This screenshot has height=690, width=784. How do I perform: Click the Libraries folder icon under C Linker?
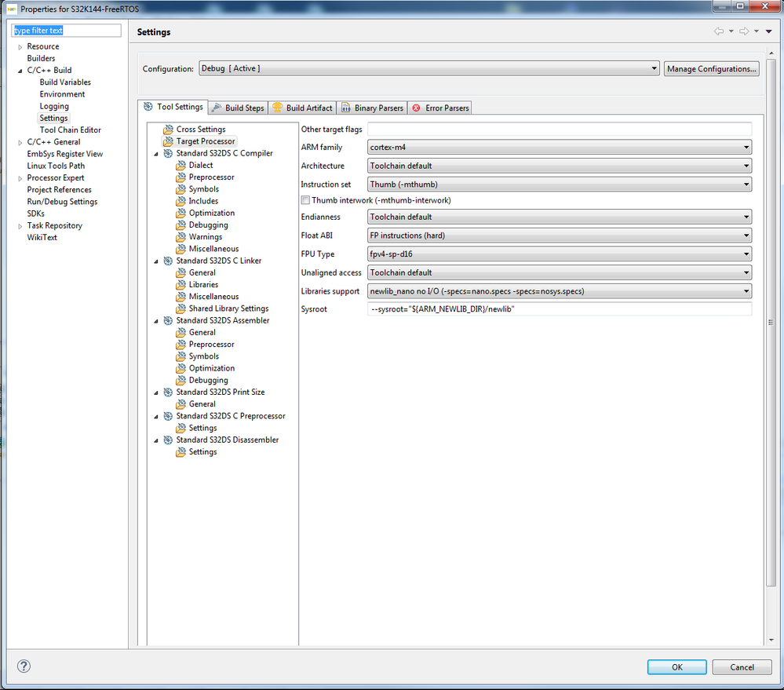181,285
